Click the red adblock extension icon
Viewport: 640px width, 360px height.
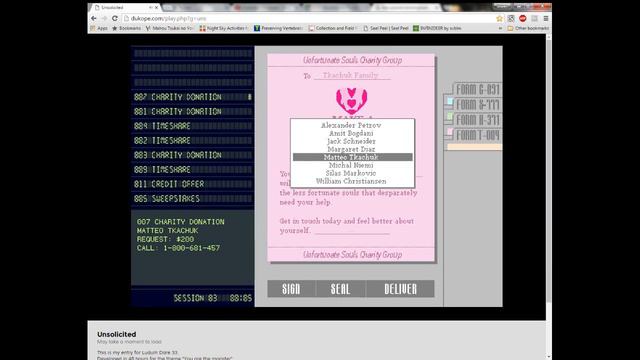(x=522, y=18)
